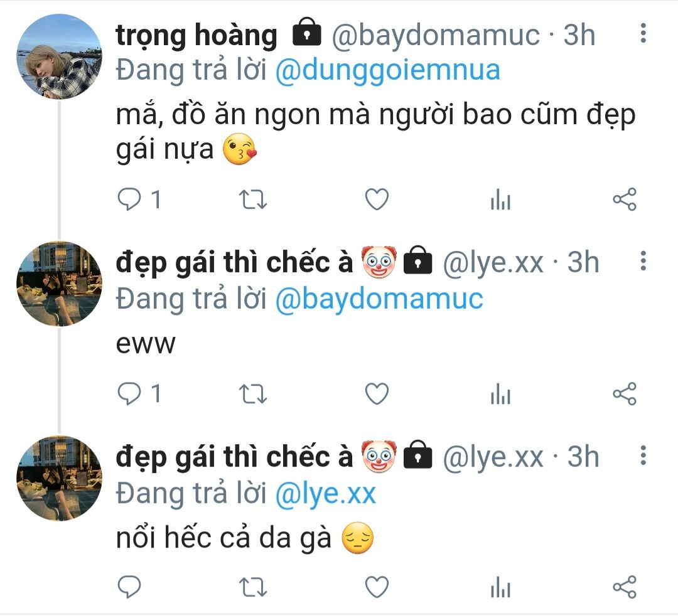Open avatar of the "eww" tweet author
The image size is (678, 616).
tap(59, 284)
